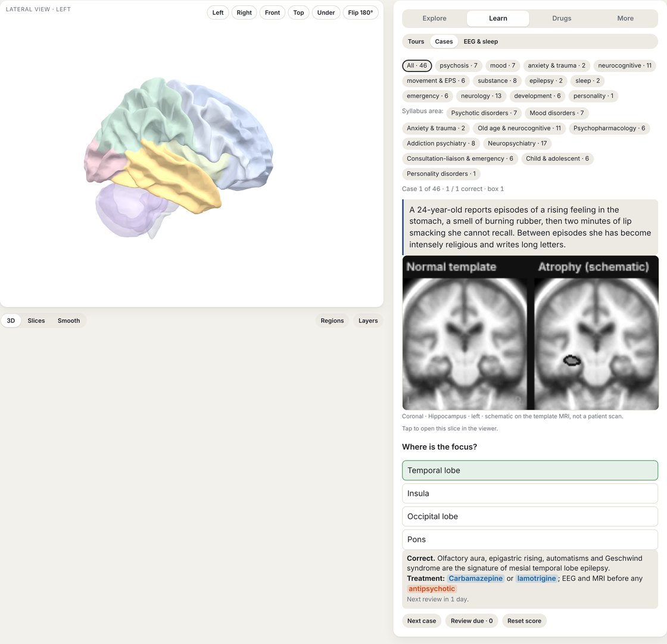The image size is (667, 644).
Task: Filter by epilepsy · 2
Action: point(546,81)
